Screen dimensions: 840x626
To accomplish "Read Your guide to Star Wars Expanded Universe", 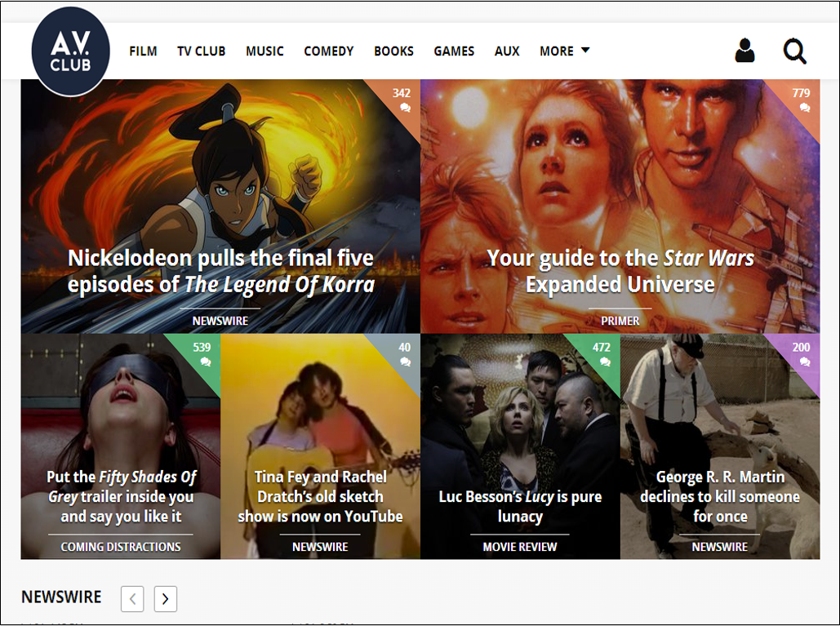I will click(x=620, y=272).
